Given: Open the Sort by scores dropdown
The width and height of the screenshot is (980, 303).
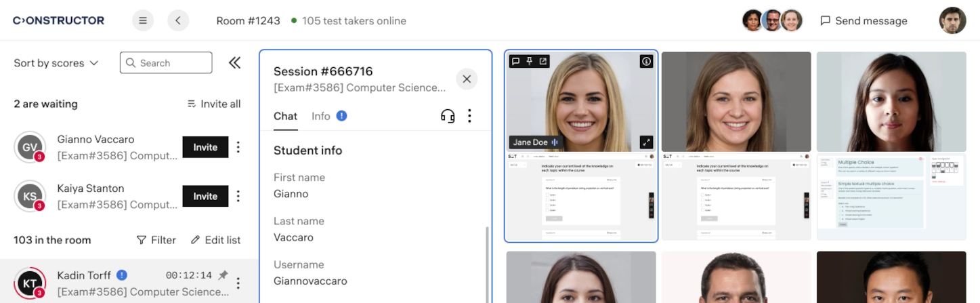Looking at the screenshot, I should coord(56,63).
